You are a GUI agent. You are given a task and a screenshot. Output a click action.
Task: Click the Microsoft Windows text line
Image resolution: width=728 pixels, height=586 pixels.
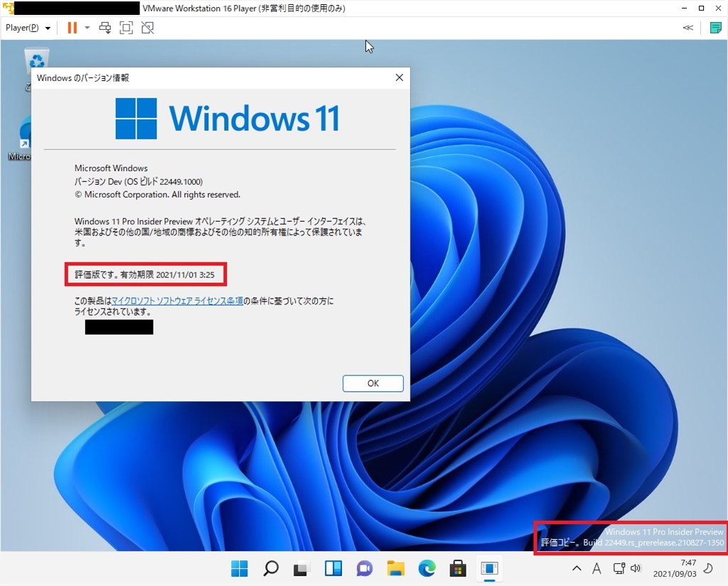coord(111,168)
